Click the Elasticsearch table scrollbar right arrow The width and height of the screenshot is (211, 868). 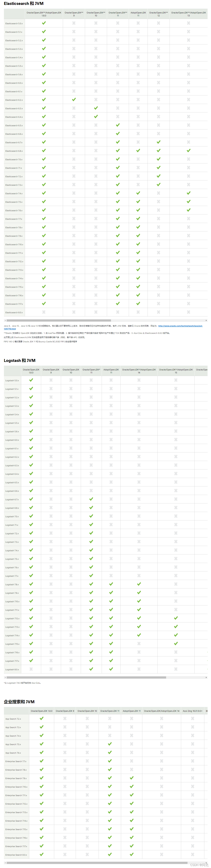[206, 320]
